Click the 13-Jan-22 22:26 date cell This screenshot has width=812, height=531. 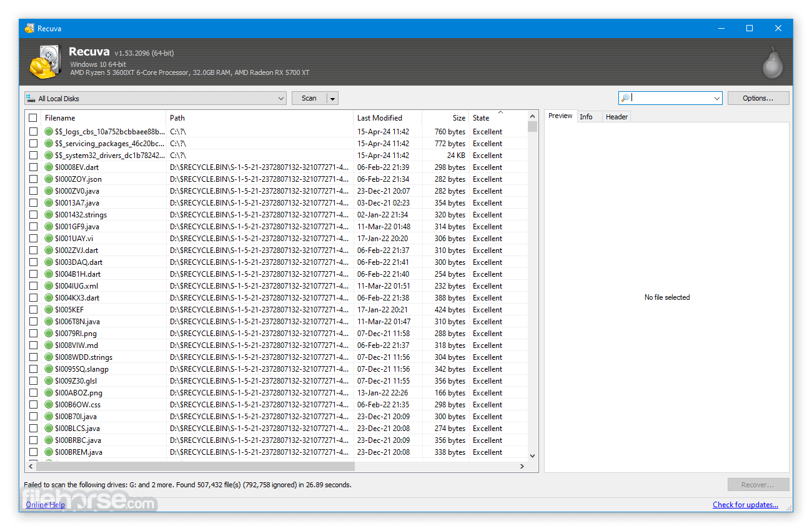(383, 393)
